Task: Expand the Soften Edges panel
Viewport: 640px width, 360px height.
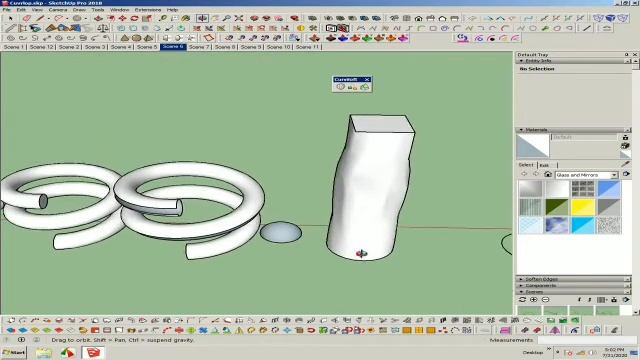Action: pyautogui.click(x=521, y=279)
